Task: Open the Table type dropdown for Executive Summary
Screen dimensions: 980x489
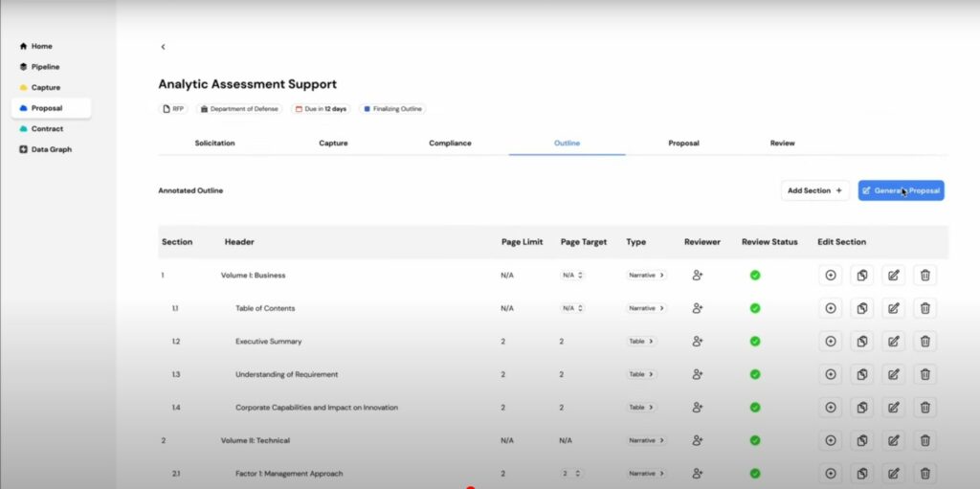Action: [641, 342]
